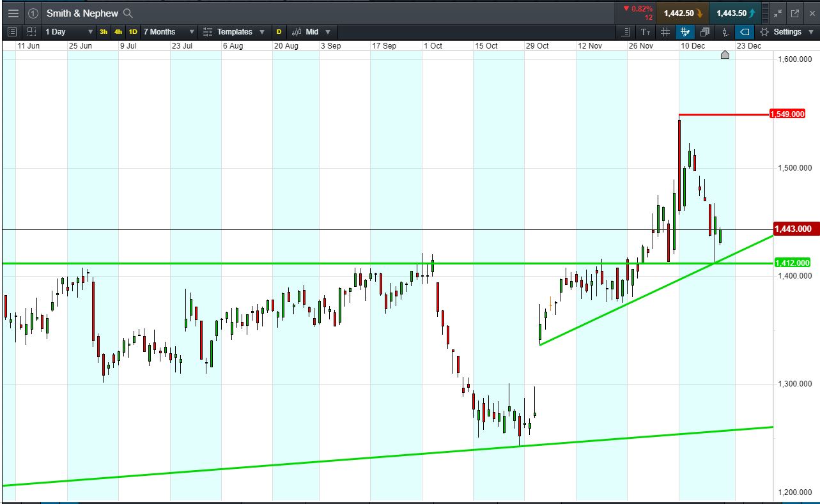This screenshot has width=820, height=504.
Task: Toggle the price label tag icon
Action: [745, 32]
